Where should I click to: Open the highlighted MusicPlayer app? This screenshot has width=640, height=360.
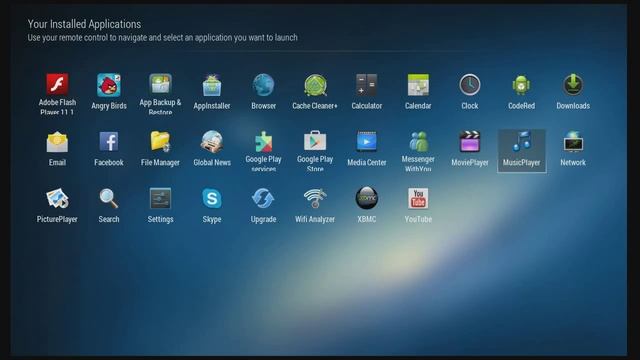(522, 151)
